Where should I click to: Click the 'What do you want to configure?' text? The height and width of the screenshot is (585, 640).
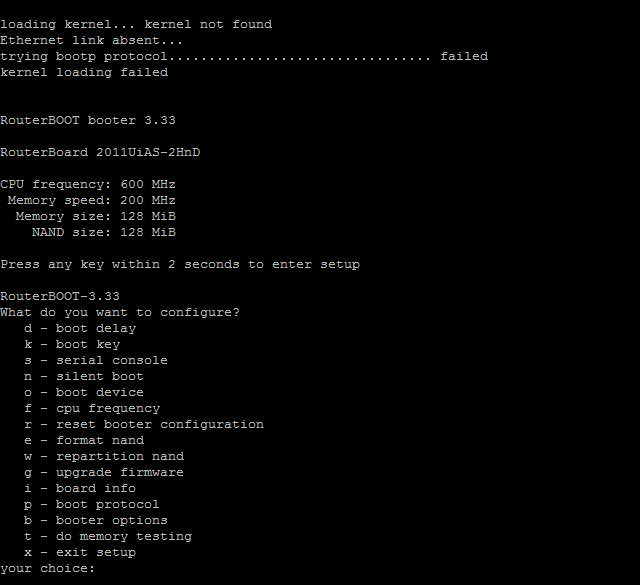pyautogui.click(x=120, y=313)
